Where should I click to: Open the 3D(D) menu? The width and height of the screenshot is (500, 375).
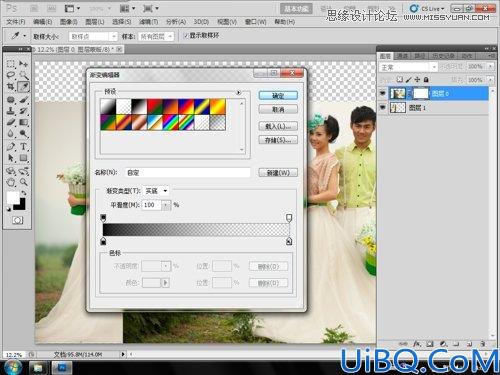pyautogui.click(x=201, y=22)
